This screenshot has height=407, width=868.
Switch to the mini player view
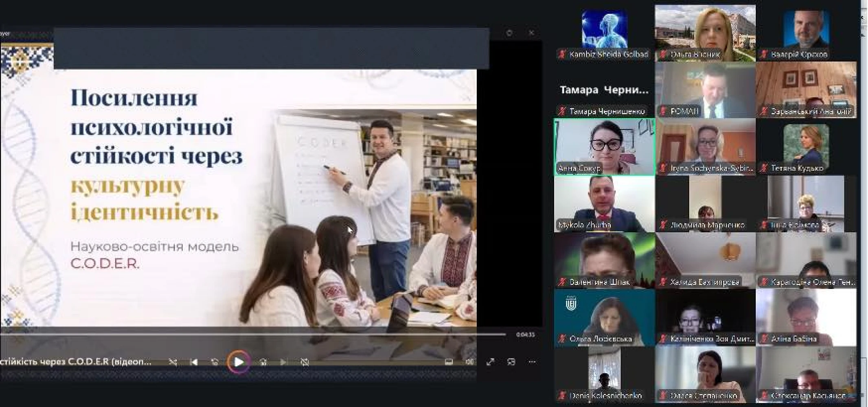[x=511, y=362]
